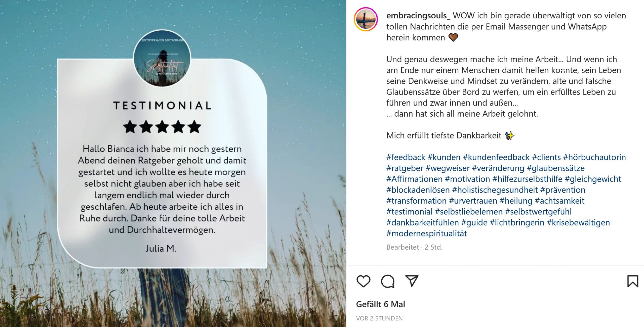View who liked via Gefällt 6 Mal
The image size is (644, 327).
click(380, 304)
